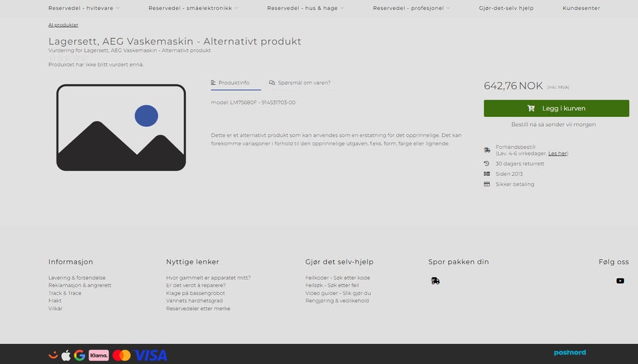Open Klage på bassengrobot link

[x=195, y=293]
